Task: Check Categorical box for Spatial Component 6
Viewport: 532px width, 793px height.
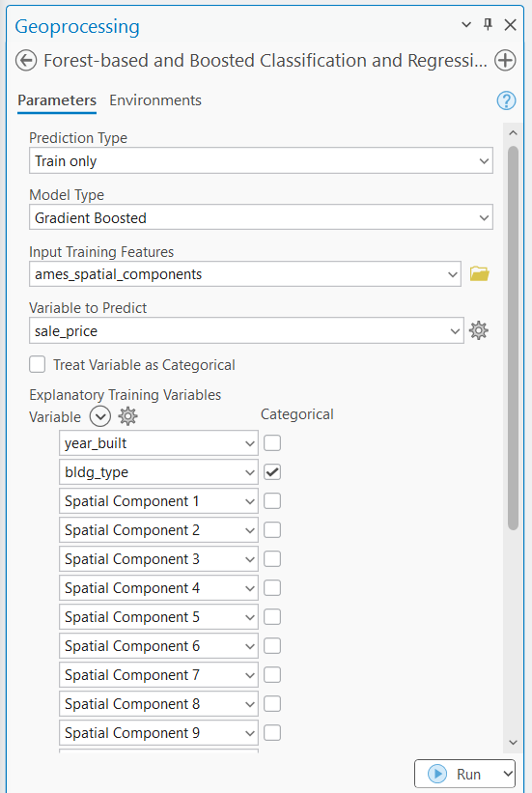Action: (x=272, y=646)
